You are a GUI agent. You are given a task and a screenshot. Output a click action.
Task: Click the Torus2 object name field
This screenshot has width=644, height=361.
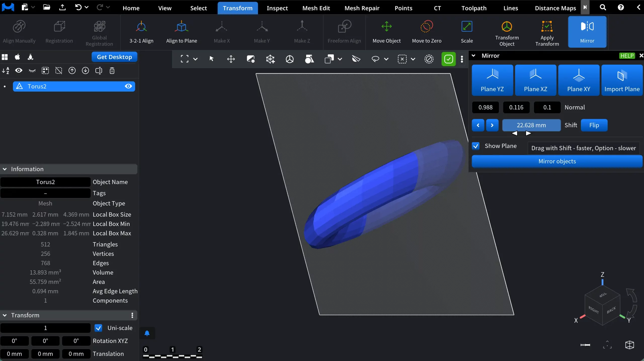[x=46, y=182]
